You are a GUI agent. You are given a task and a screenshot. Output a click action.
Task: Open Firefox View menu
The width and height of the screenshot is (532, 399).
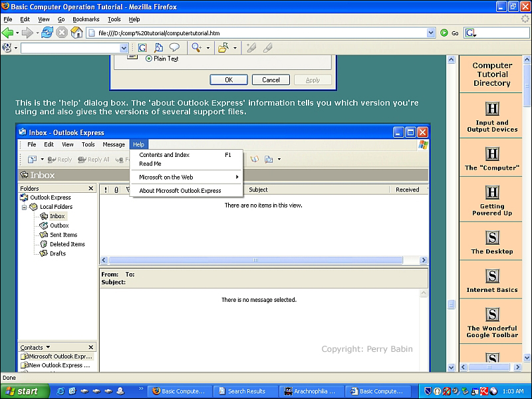[43, 19]
